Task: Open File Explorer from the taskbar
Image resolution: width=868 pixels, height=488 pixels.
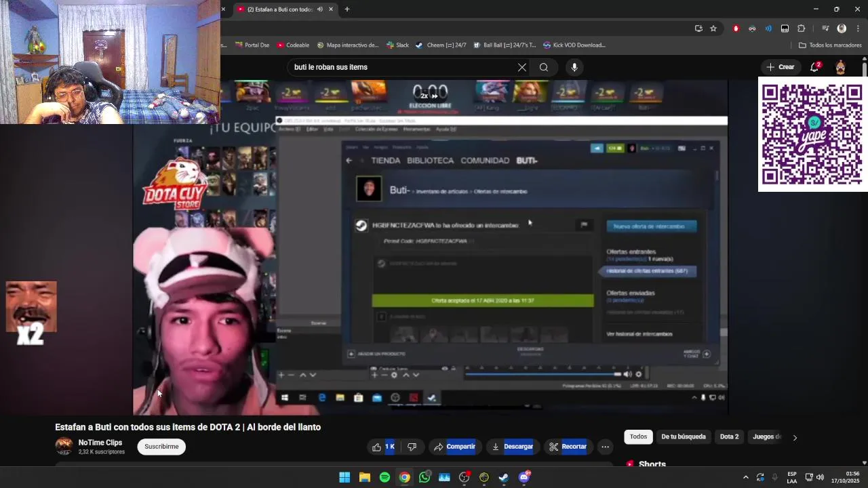Action: [365, 477]
